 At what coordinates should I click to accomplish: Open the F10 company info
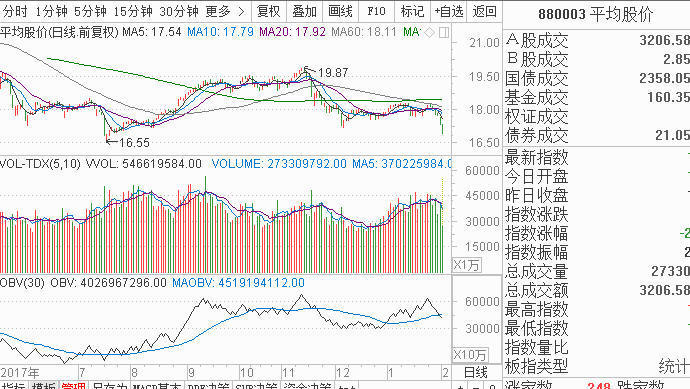[x=376, y=11]
